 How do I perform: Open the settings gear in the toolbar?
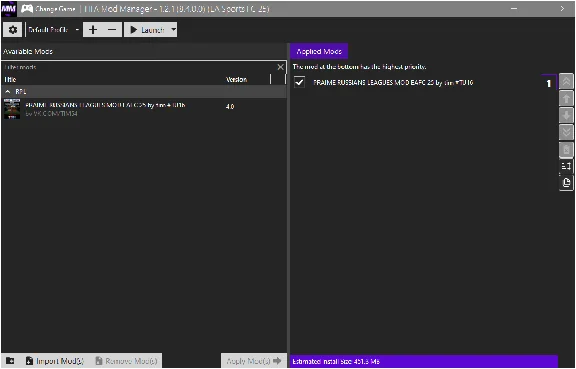(x=12, y=30)
